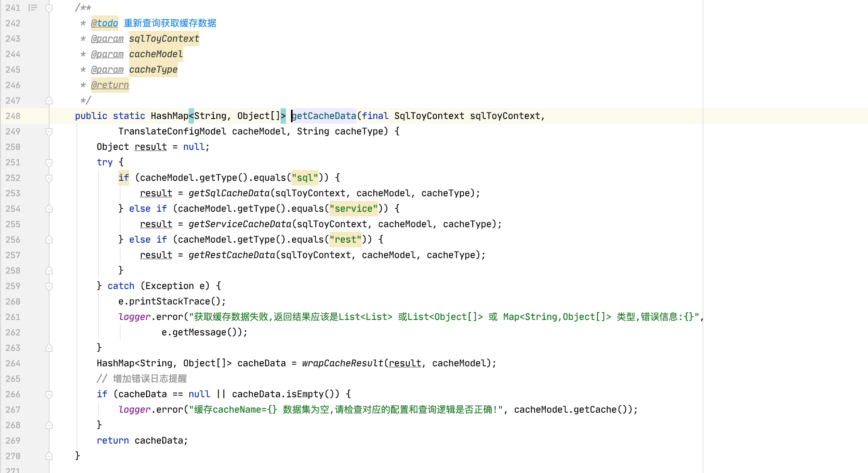The width and height of the screenshot is (868, 473).
Task: Click the "service" string literal
Action: point(353,209)
